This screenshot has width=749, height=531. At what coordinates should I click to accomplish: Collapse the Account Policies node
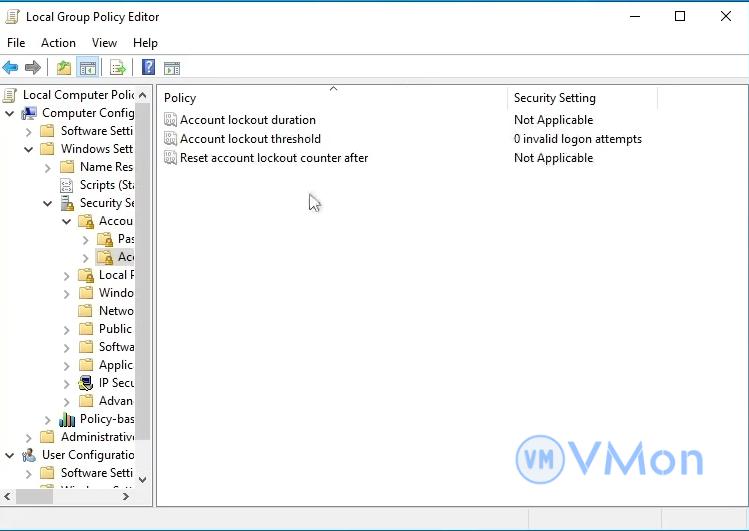67,222
